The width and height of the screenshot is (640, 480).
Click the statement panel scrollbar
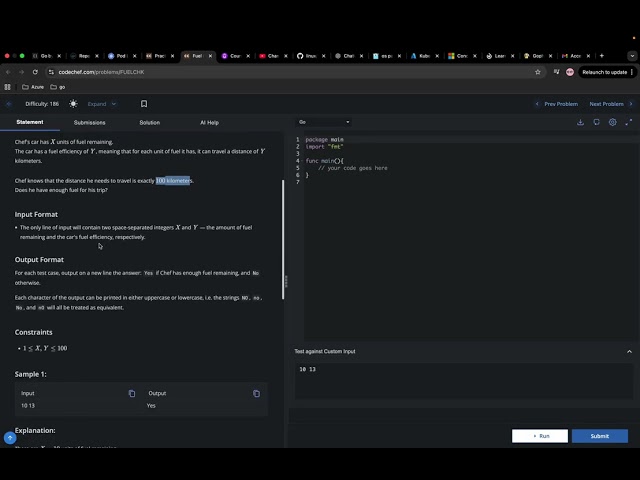(283, 240)
